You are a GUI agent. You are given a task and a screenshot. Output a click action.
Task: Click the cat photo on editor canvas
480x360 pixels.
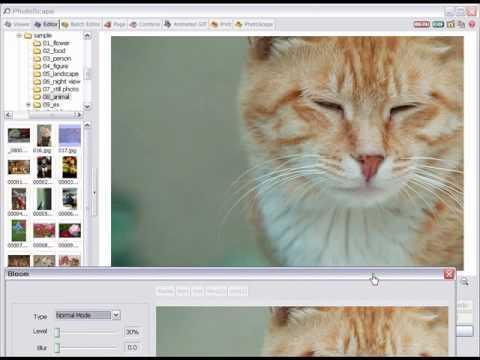coord(287,151)
